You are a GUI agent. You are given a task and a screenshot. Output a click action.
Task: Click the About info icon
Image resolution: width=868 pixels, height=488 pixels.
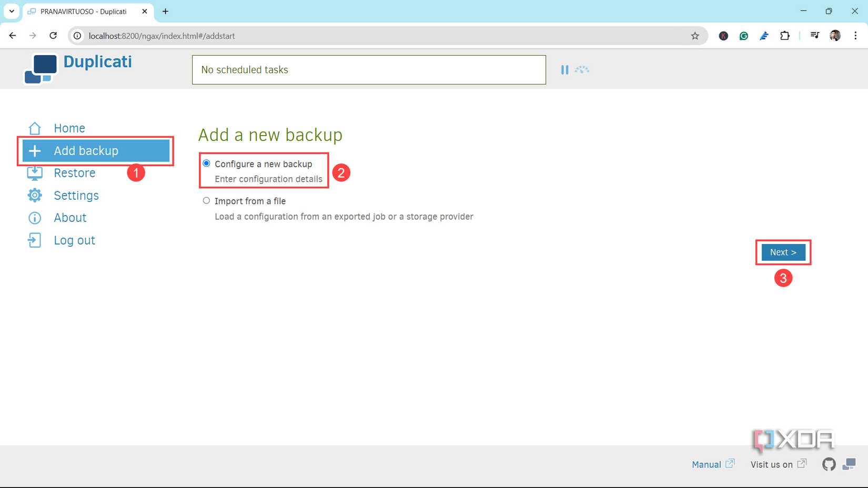click(x=34, y=217)
